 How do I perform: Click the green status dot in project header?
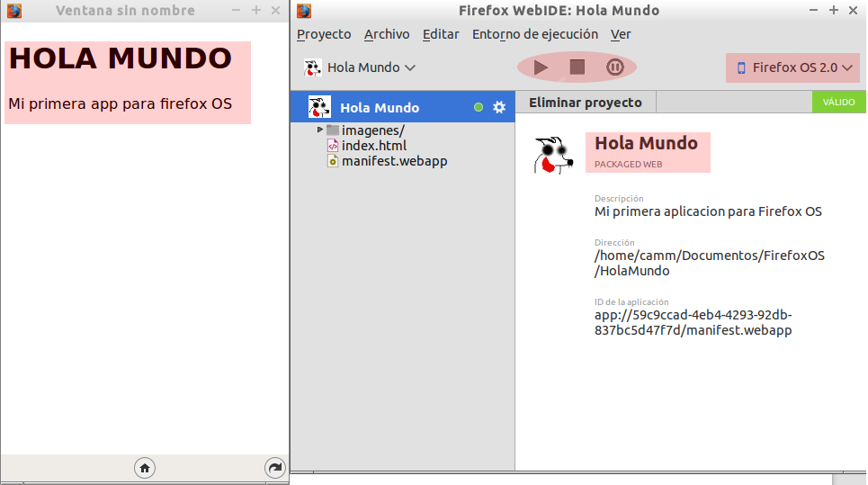tap(479, 107)
